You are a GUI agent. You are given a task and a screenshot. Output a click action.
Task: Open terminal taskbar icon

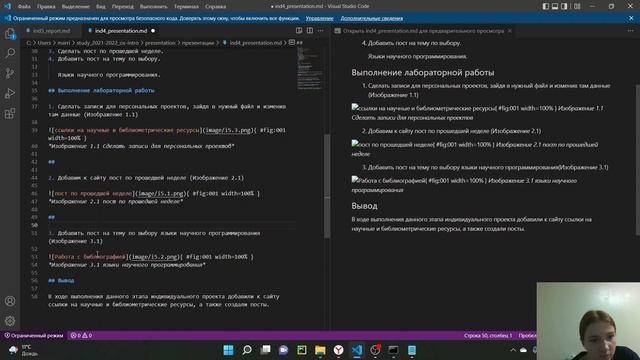pos(393,350)
